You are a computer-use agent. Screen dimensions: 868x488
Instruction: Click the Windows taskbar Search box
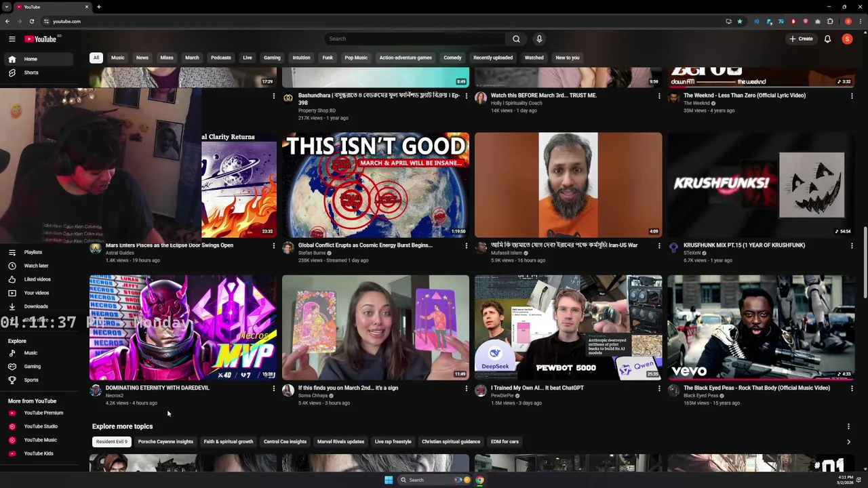tap(433, 480)
